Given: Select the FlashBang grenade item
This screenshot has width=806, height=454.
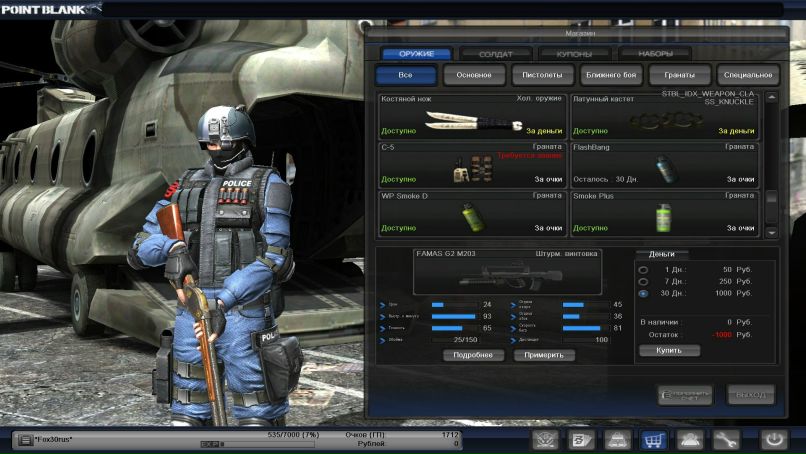Looking at the screenshot, I should [664, 164].
